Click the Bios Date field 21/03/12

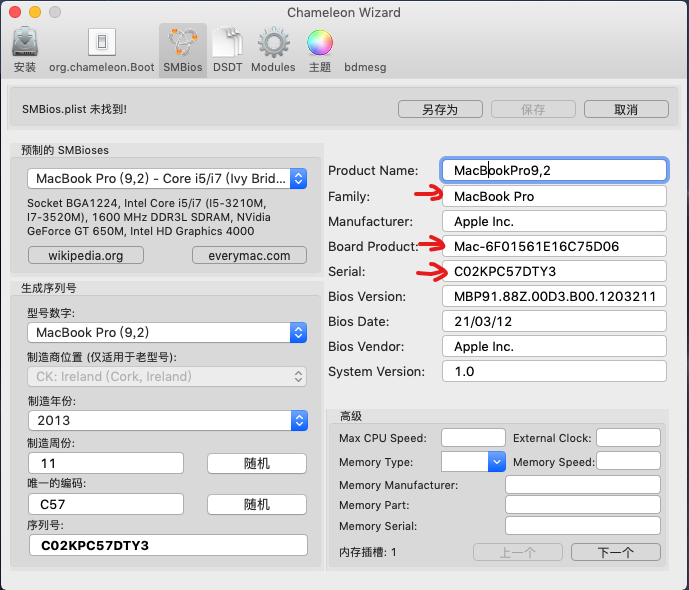[x=554, y=321]
